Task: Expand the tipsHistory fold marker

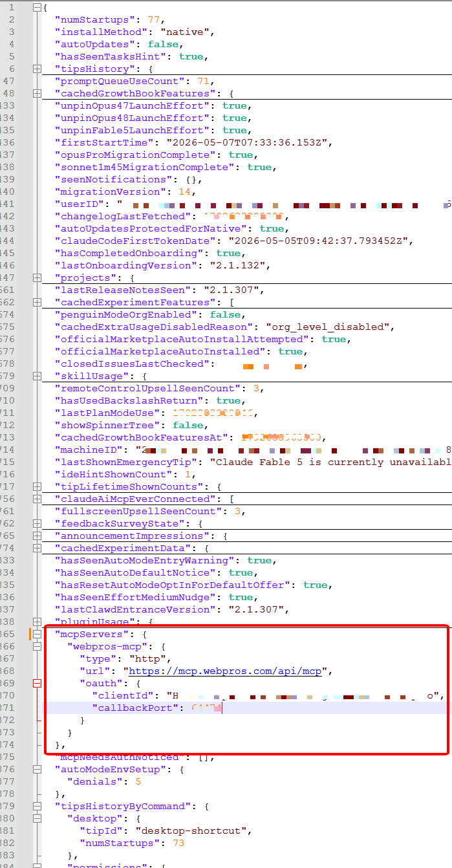Action: (37, 69)
